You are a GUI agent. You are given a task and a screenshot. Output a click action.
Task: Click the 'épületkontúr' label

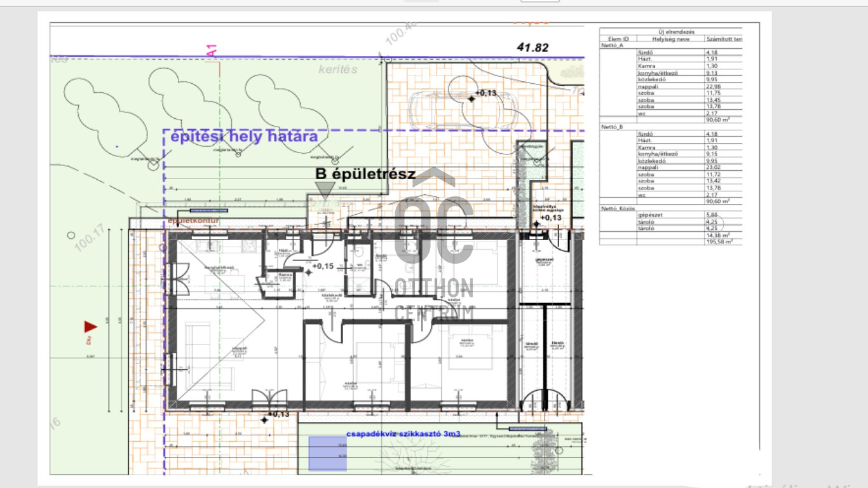tap(194, 221)
